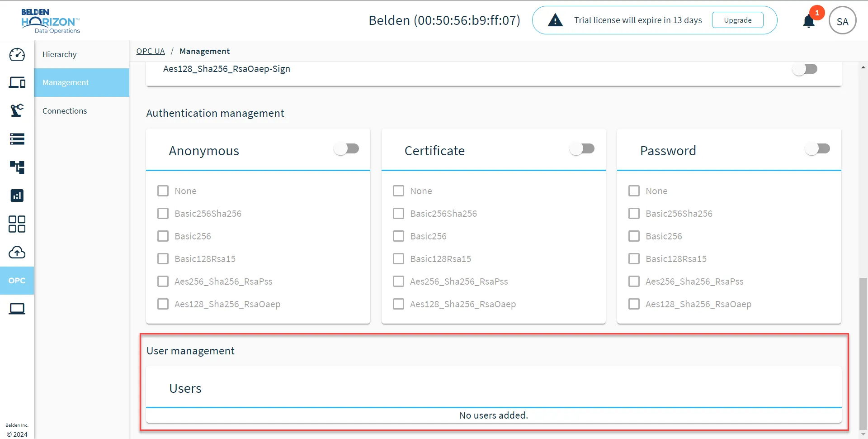Enable Password authentication toggle
Screen dimensions: 868x439
click(818, 148)
